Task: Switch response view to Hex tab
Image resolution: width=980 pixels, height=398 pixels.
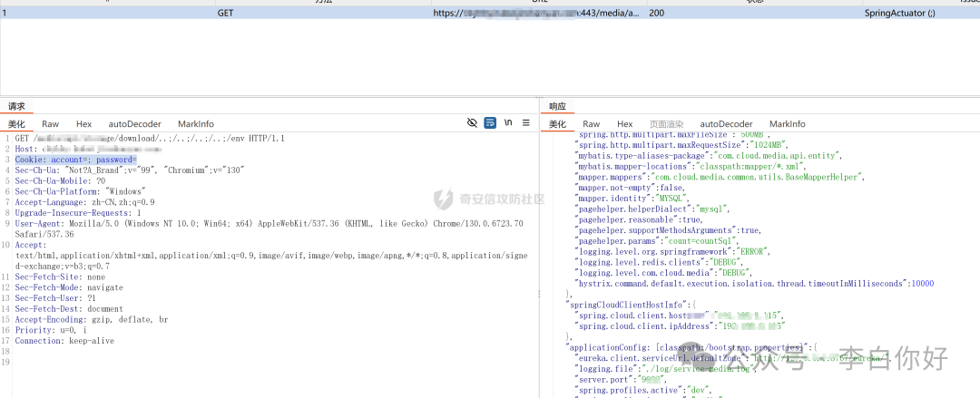Action: point(624,123)
